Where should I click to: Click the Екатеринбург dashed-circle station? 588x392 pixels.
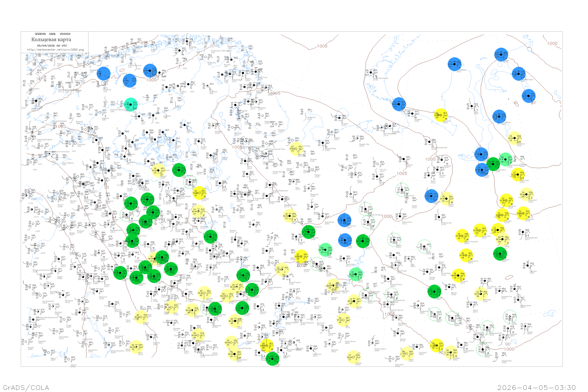click(x=391, y=295)
